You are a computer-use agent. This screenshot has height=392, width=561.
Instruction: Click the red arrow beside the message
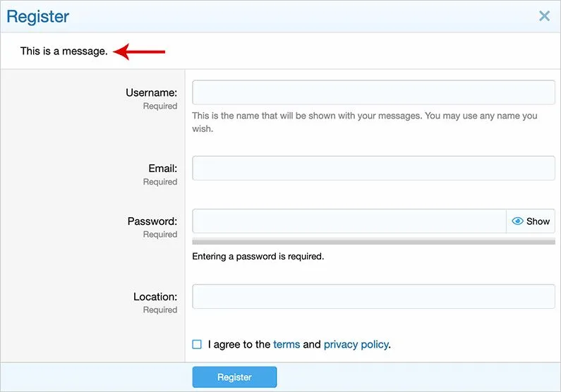[140, 51]
